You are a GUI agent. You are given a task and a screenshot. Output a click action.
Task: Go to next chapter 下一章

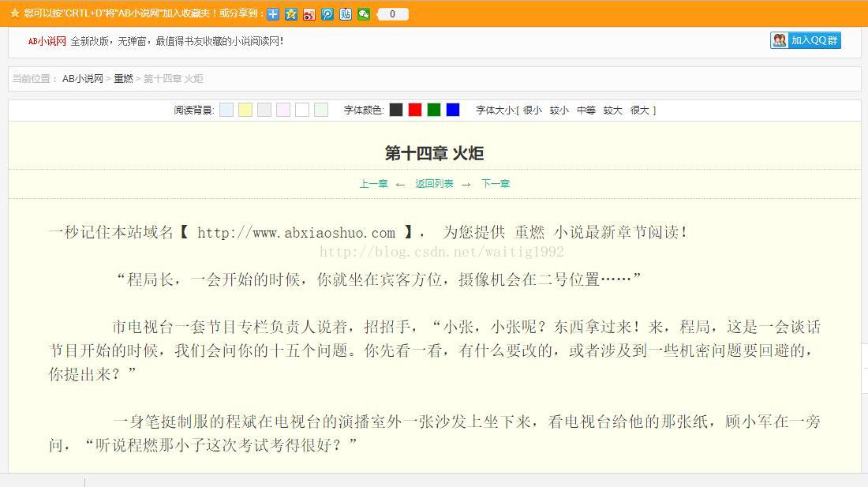pyautogui.click(x=496, y=184)
